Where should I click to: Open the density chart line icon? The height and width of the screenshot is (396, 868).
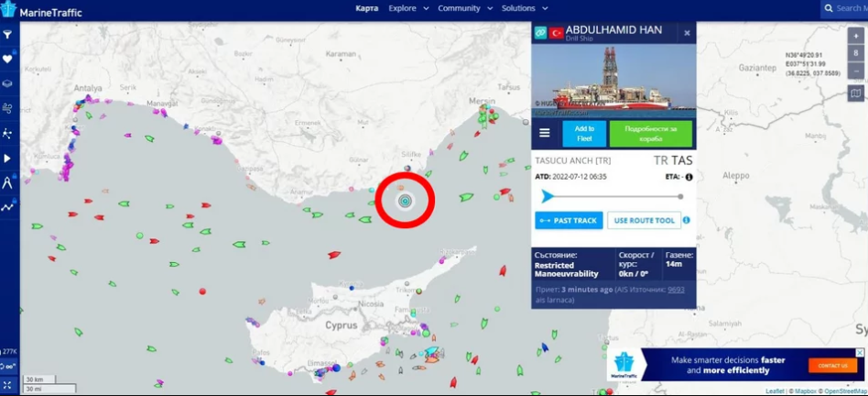(x=8, y=207)
